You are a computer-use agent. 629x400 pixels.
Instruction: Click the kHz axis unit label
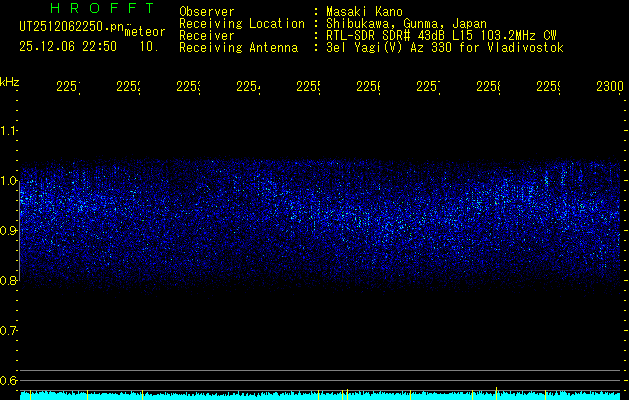point(10,80)
